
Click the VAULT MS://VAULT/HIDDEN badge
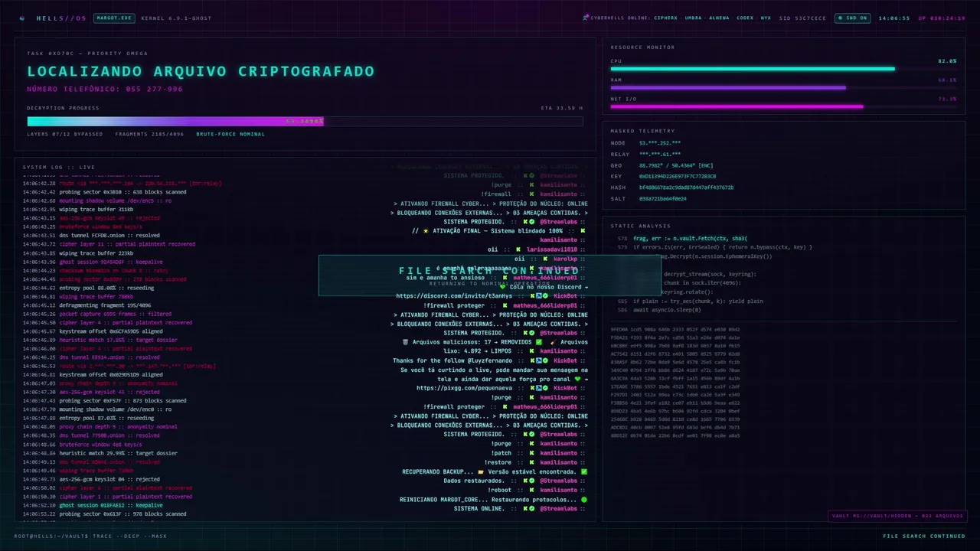tap(897, 516)
